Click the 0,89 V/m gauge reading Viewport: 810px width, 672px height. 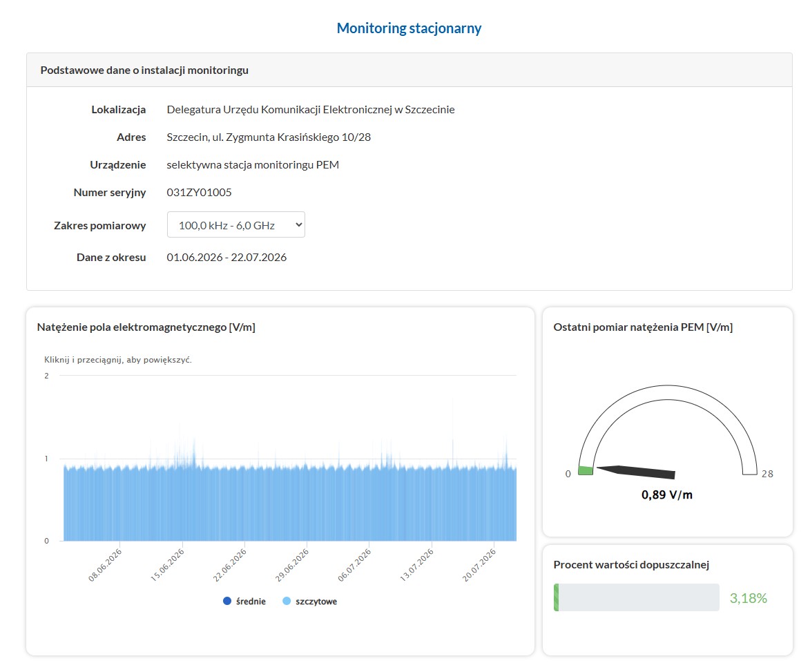(667, 495)
